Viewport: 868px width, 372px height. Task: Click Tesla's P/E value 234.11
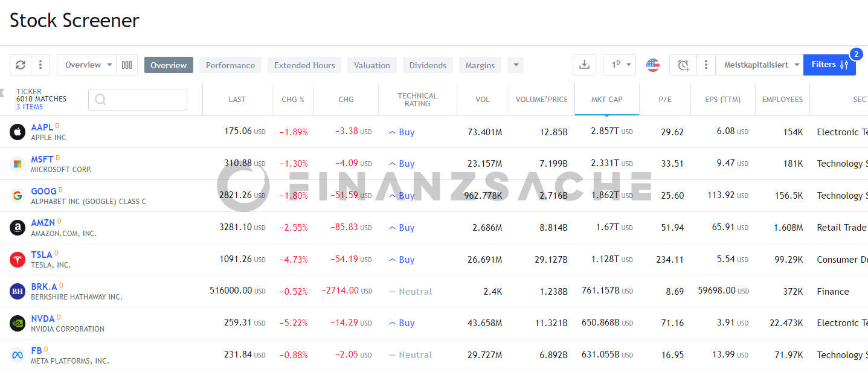[x=670, y=260]
